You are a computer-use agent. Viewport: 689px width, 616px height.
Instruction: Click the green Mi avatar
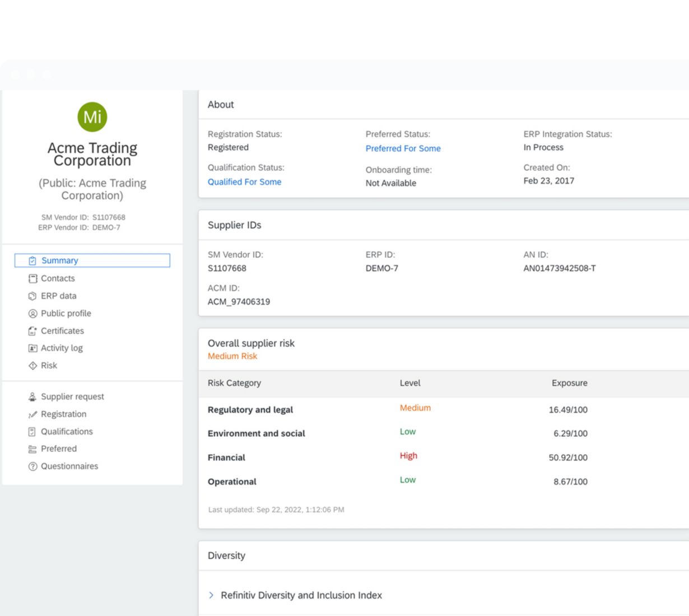[x=92, y=117]
